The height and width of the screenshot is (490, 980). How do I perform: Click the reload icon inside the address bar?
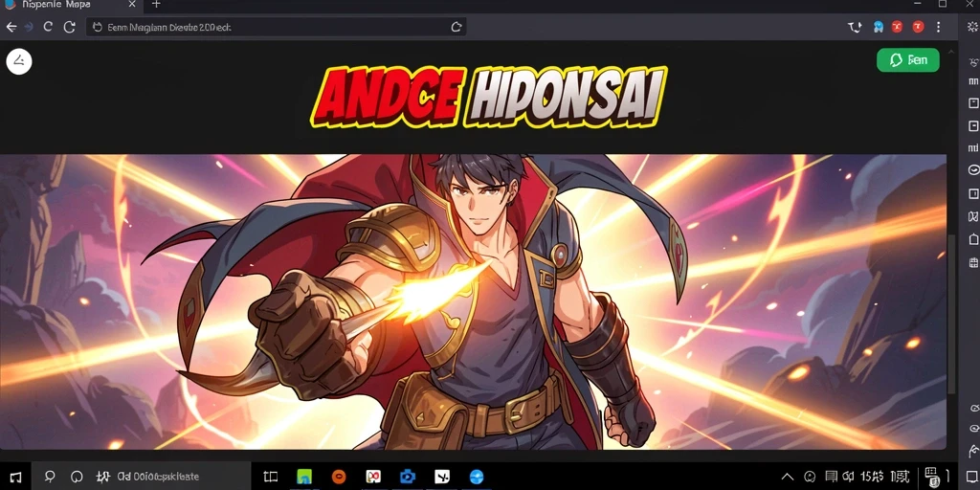pos(457,27)
